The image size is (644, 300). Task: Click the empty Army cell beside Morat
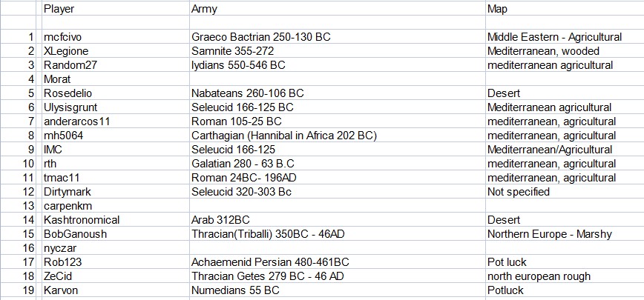[x=334, y=79]
